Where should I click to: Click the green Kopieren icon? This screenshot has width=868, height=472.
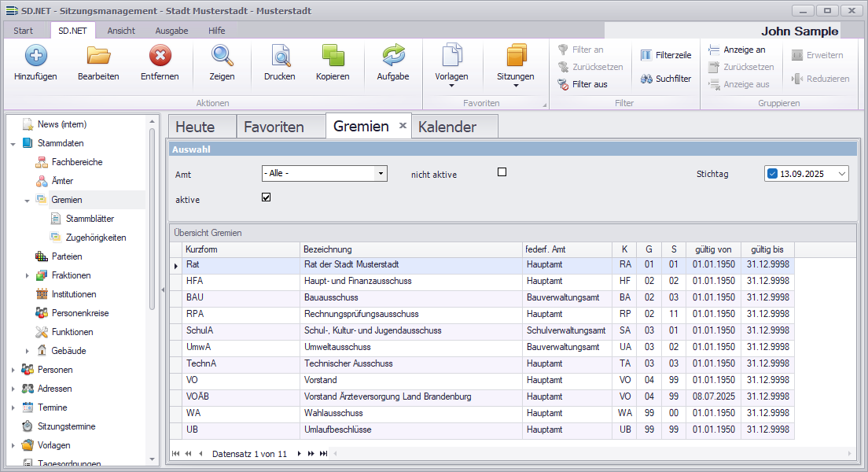pyautogui.click(x=333, y=56)
